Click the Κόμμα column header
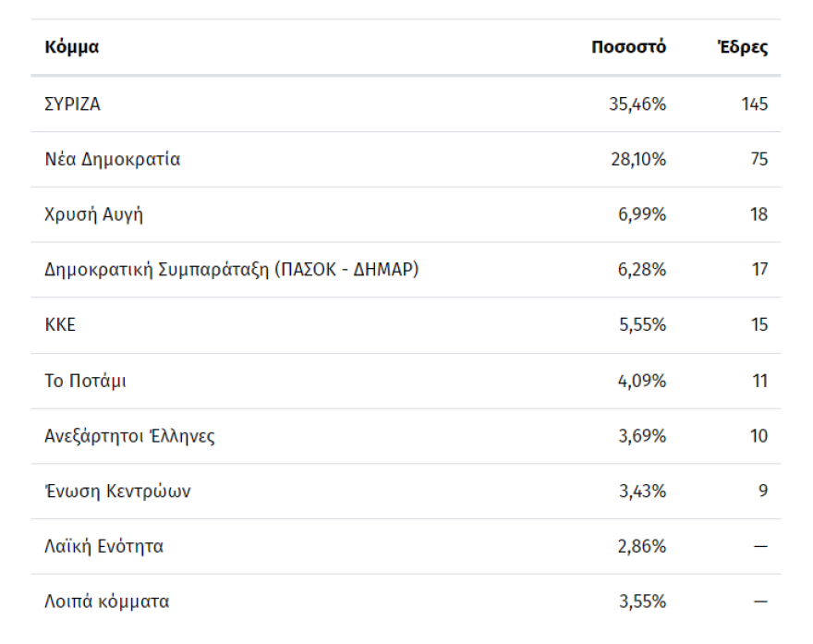 72,47
